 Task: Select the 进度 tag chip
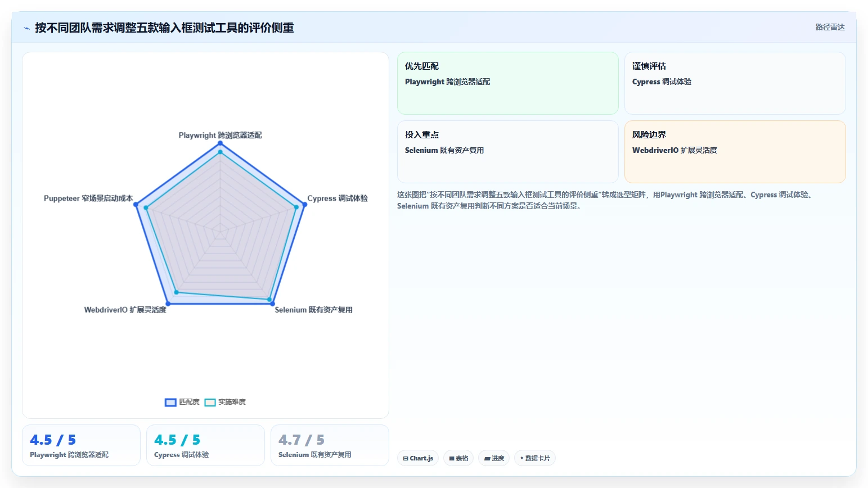click(x=494, y=458)
